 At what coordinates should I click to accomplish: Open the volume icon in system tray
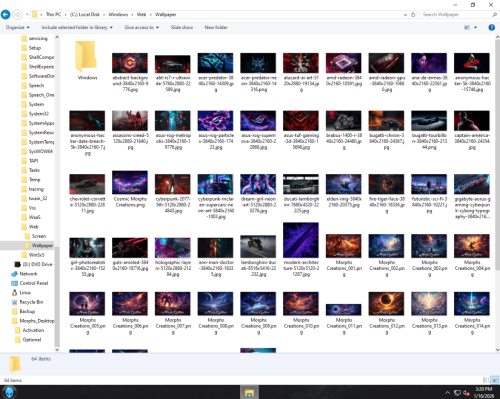tap(467, 392)
